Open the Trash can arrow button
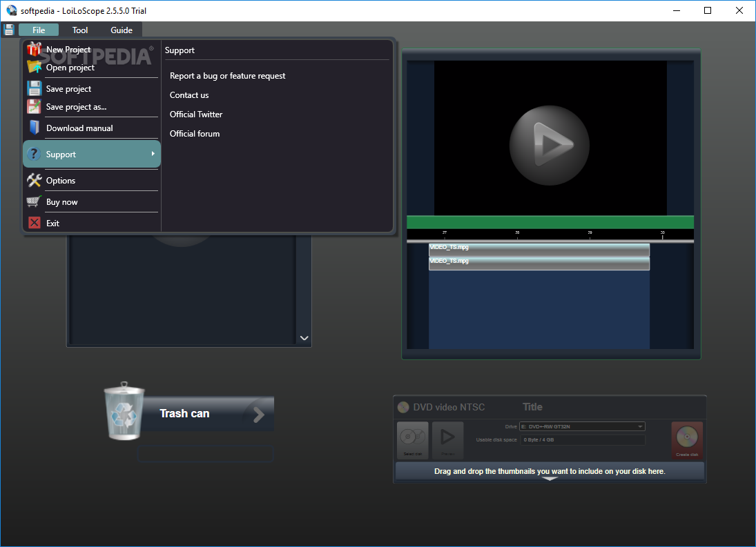The width and height of the screenshot is (756, 547). pos(259,414)
